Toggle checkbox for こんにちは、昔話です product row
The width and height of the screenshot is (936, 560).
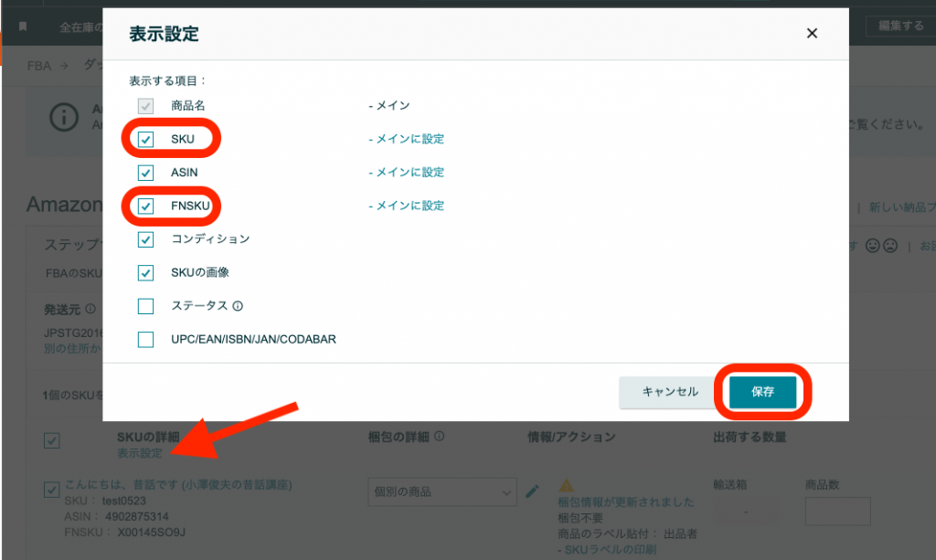coord(52,490)
